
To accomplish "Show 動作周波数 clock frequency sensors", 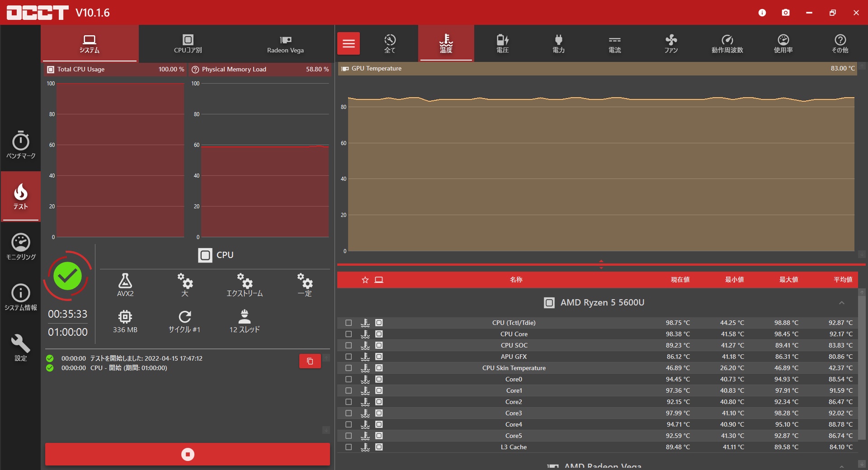I will [x=727, y=43].
